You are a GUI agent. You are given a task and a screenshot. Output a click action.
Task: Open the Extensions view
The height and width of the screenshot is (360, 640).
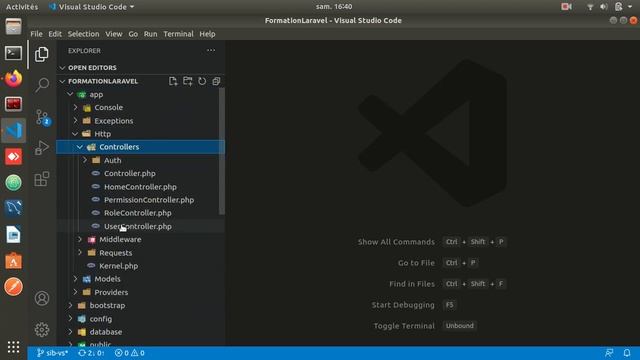(x=42, y=179)
